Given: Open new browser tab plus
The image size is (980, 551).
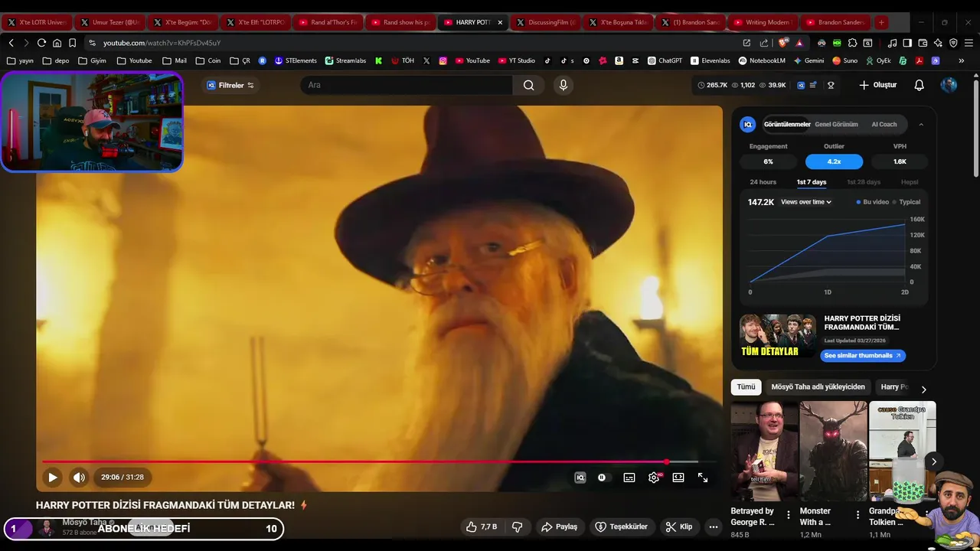Looking at the screenshot, I should pyautogui.click(x=881, y=22).
